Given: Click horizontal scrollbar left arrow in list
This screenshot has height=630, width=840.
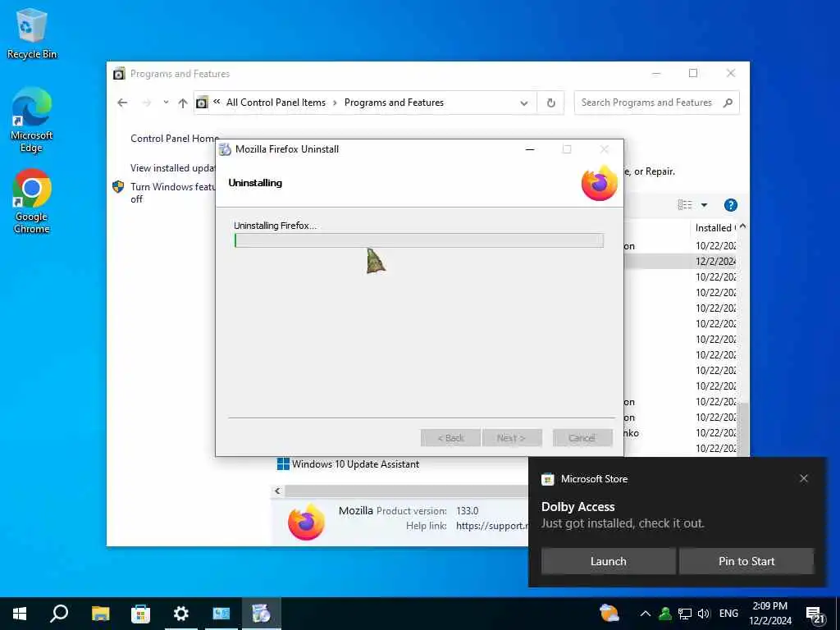Looking at the screenshot, I should [277, 491].
